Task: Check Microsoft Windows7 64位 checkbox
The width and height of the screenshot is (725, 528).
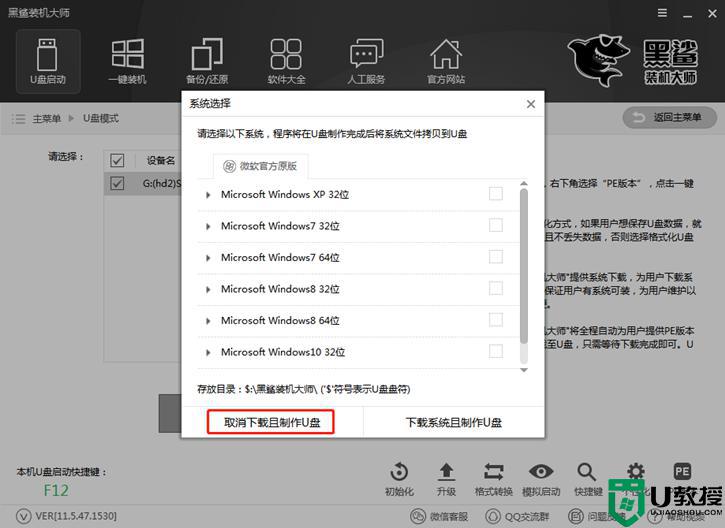Action: click(496, 257)
